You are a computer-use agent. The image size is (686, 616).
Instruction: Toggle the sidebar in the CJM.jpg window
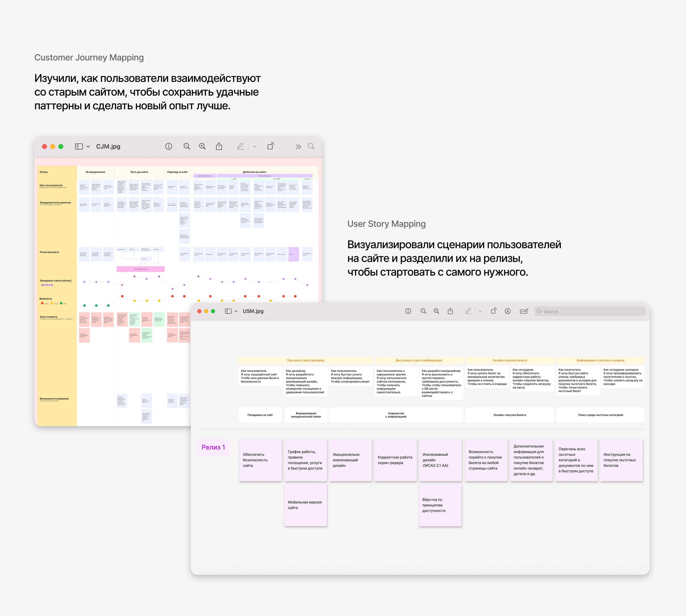[79, 146]
